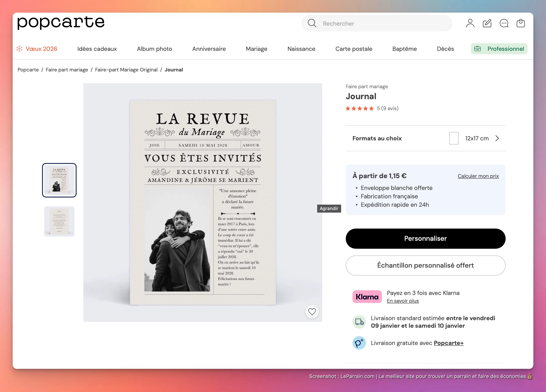Open the Mariage navigation menu

tap(256, 49)
